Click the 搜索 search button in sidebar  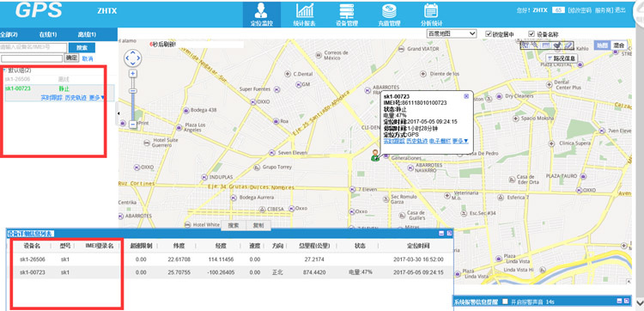pyautogui.click(x=82, y=47)
